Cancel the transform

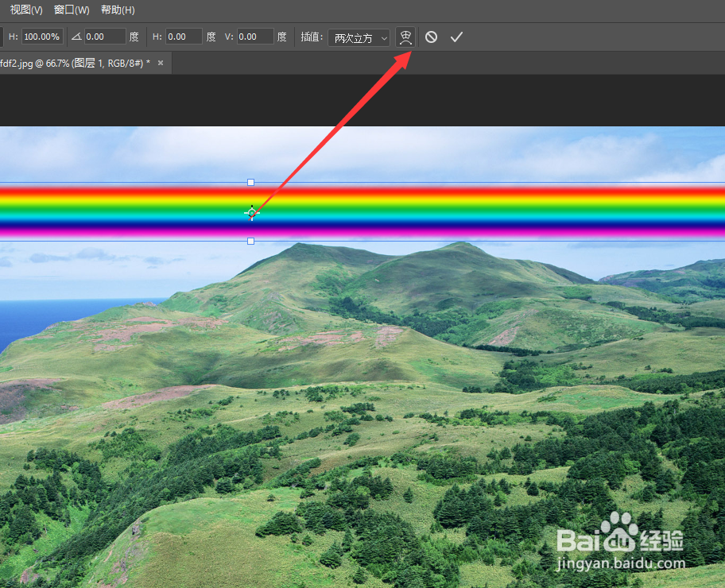pyautogui.click(x=431, y=37)
